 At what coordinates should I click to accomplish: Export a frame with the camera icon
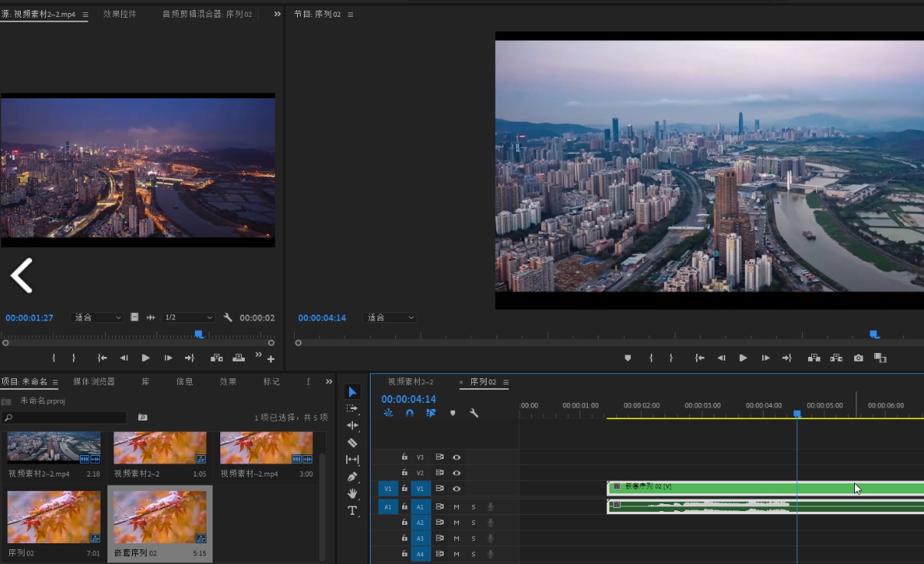(x=858, y=358)
